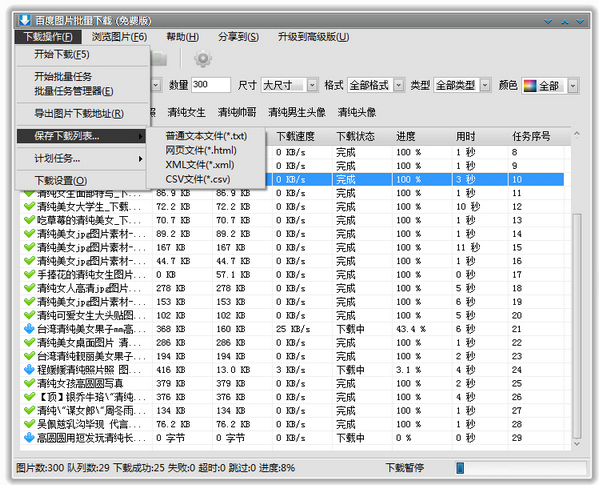Click the 数量 input field showing 300
The width and height of the screenshot is (599, 485).
(211, 85)
